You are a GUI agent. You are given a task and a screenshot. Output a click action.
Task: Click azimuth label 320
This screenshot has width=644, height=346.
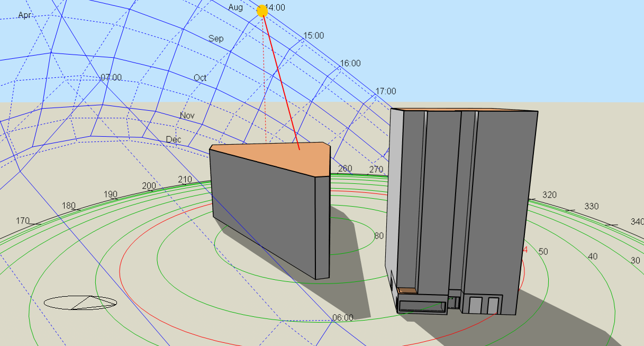549,195
